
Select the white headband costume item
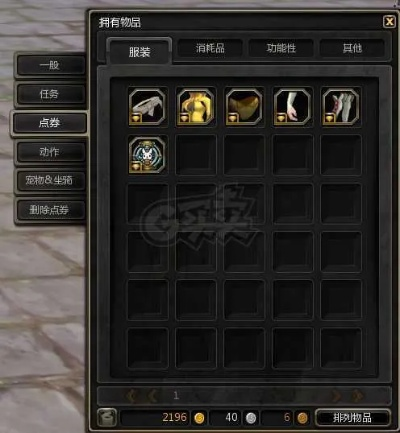tap(147, 107)
